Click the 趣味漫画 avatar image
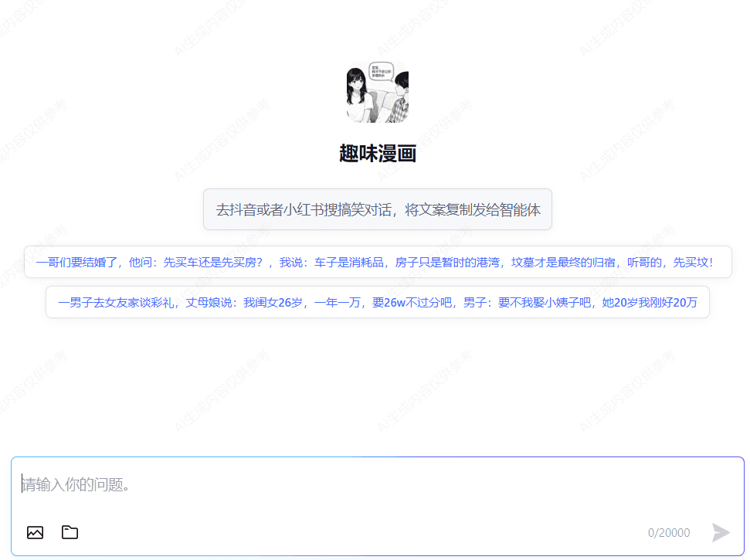 tap(377, 92)
